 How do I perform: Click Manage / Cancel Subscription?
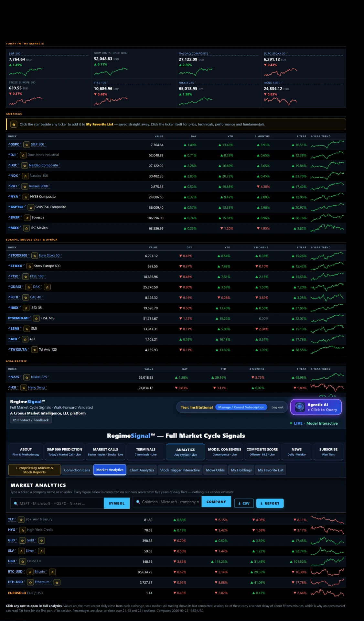tap(241, 407)
